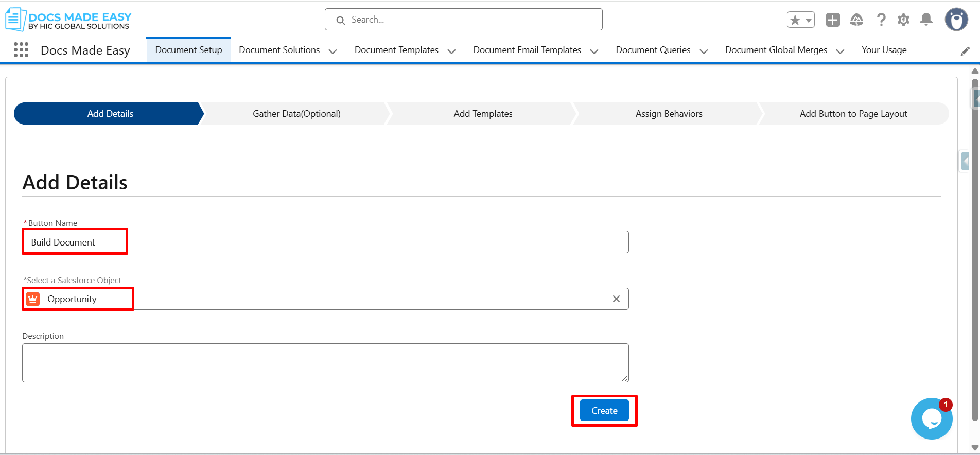Switch to the Your Usage tab
The width and height of the screenshot is (980, 455).
point(884,50)
